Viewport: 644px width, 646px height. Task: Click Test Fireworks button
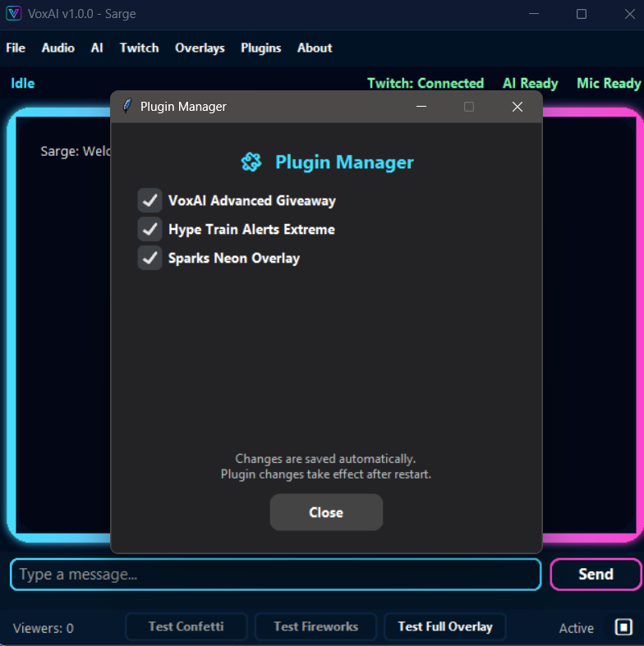pos(315,626)
